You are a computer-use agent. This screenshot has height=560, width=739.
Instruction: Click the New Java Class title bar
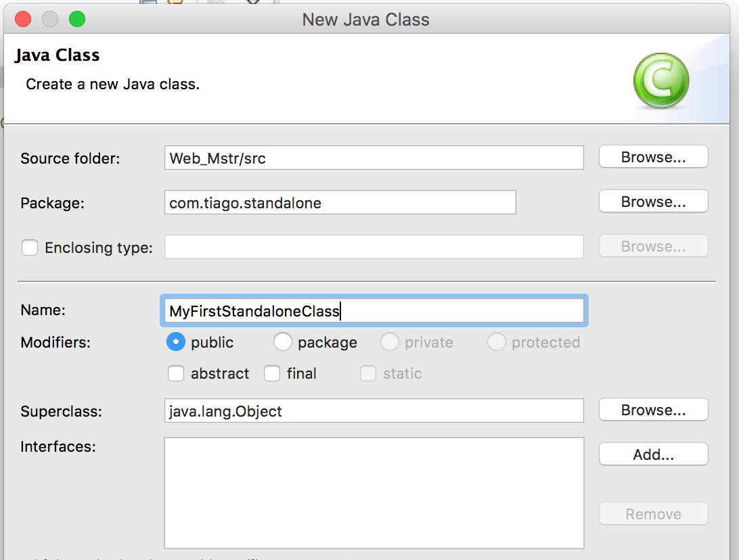pos(365,19)
